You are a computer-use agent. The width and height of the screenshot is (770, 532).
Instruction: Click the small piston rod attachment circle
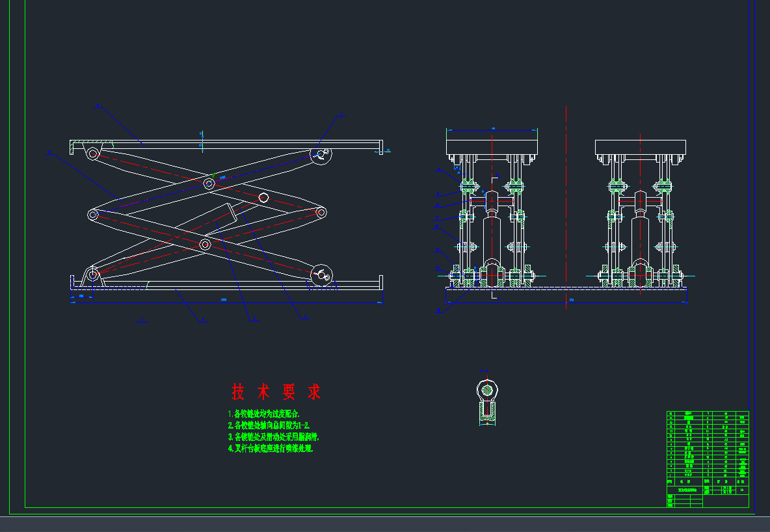tap(263, 197)
